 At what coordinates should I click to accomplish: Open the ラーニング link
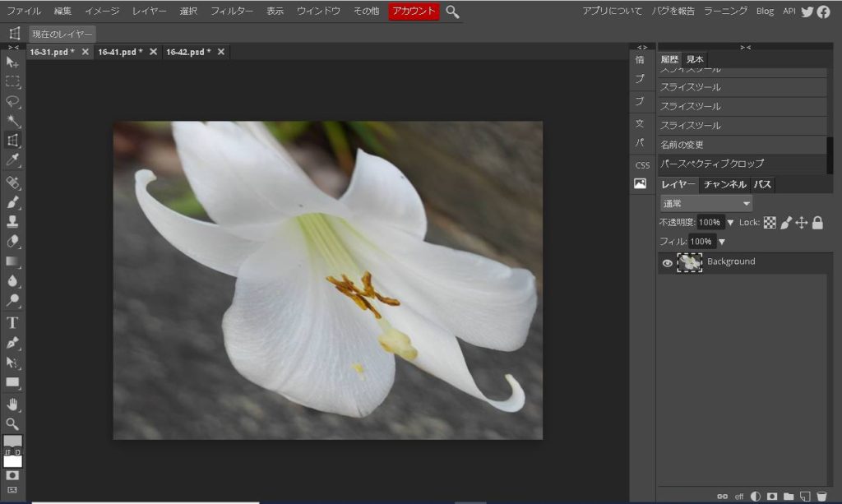click(x=726, y=12)
